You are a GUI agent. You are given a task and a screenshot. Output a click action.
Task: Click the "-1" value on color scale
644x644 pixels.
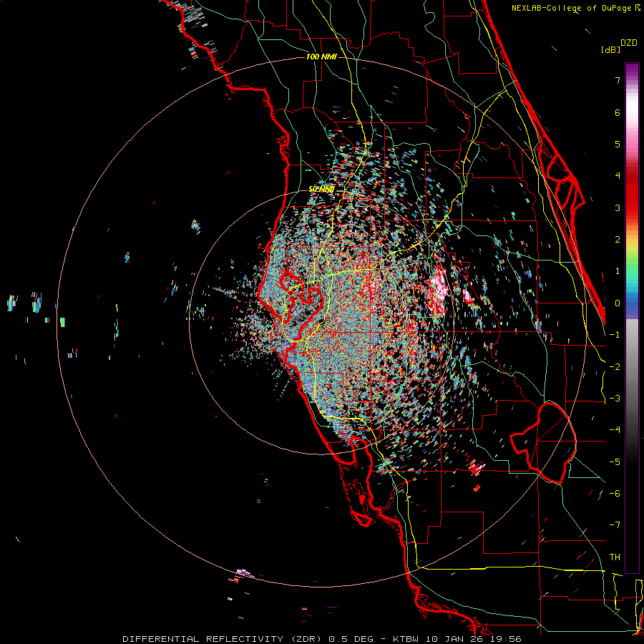[615, 335]
